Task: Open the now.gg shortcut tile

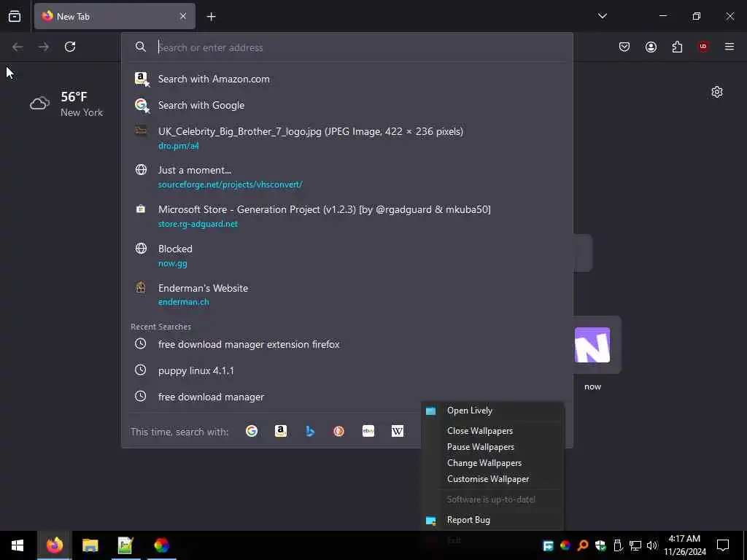Action: pyautogui.click(x=592, y=345)
